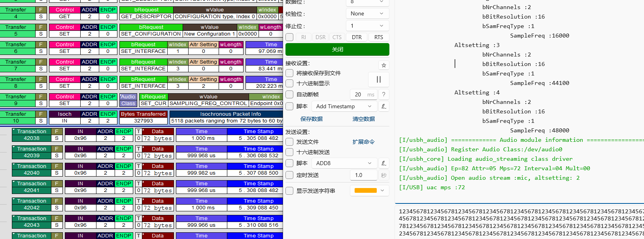Open the 校验位 None parity dropdown
The width and height of the screenshot is (644, 239).
[367, 13]
